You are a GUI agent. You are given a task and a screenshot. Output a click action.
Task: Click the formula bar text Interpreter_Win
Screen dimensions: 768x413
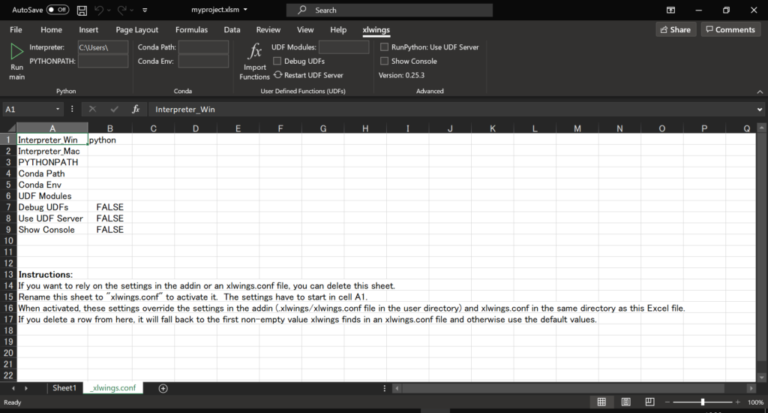185,109
